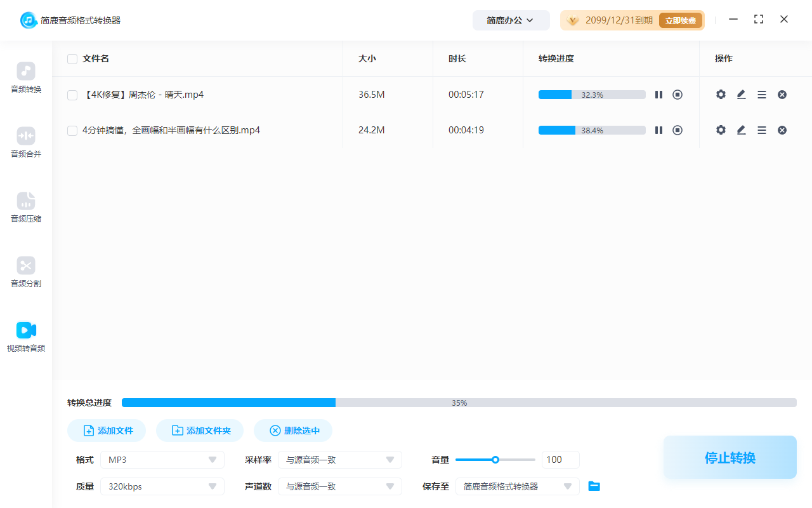Check the 4分钟搞懂 file checkbox
This screenshot has height=508, width=812.
coord(72,130)
